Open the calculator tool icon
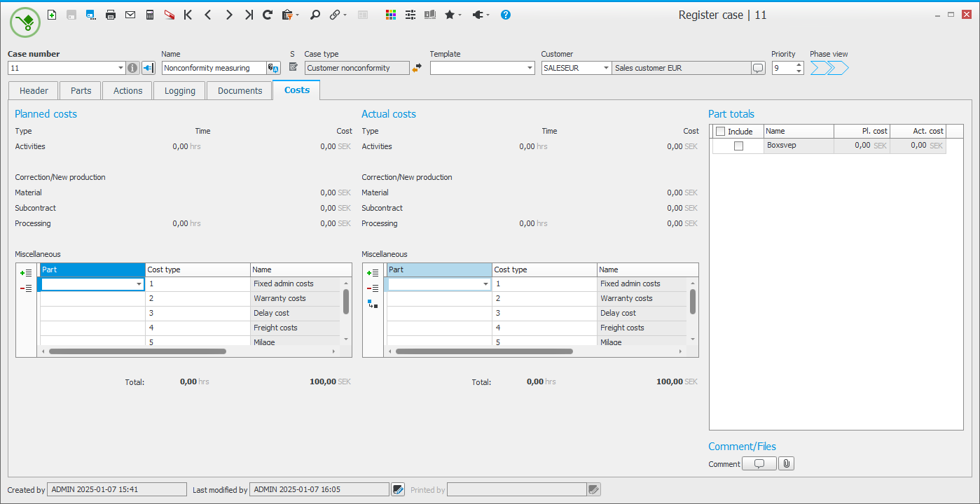The image size is (980, 504). 150,15
